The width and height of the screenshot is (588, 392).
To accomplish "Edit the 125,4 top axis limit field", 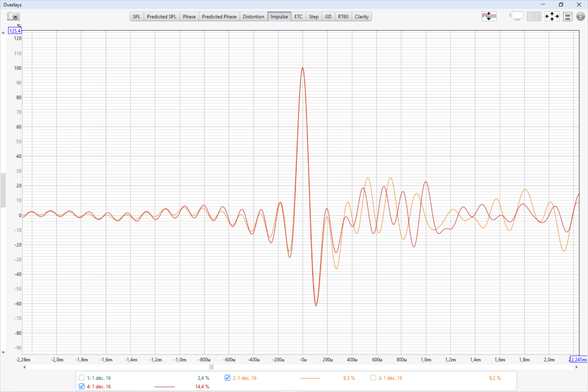I will pyautogui.click(x=15, y=31).
